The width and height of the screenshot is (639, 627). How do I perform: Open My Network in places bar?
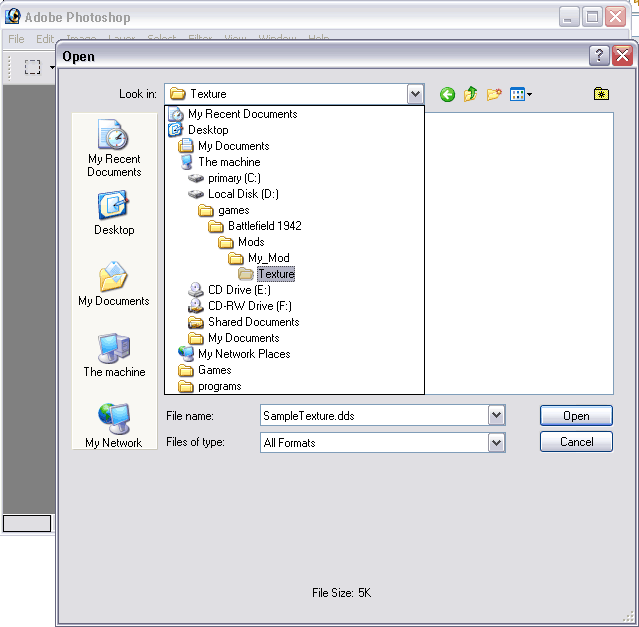(114, 425)
